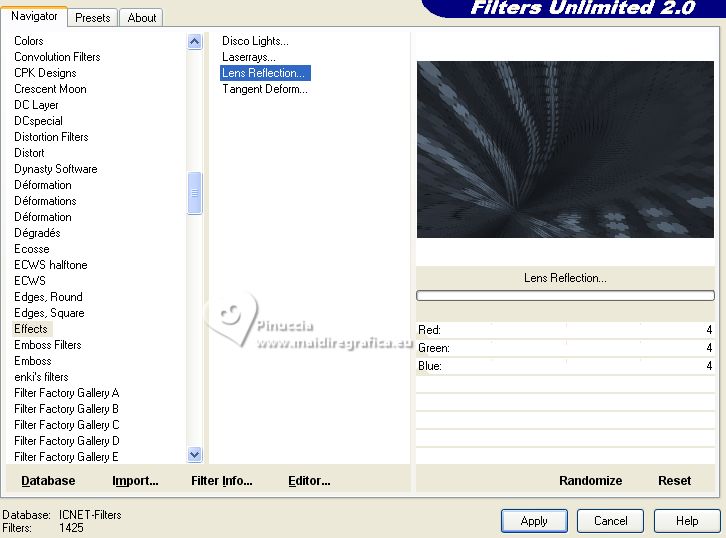This screenshot has width=726, height=538.
Task: Select Distortion Filters category
Action: pos(51,137)
